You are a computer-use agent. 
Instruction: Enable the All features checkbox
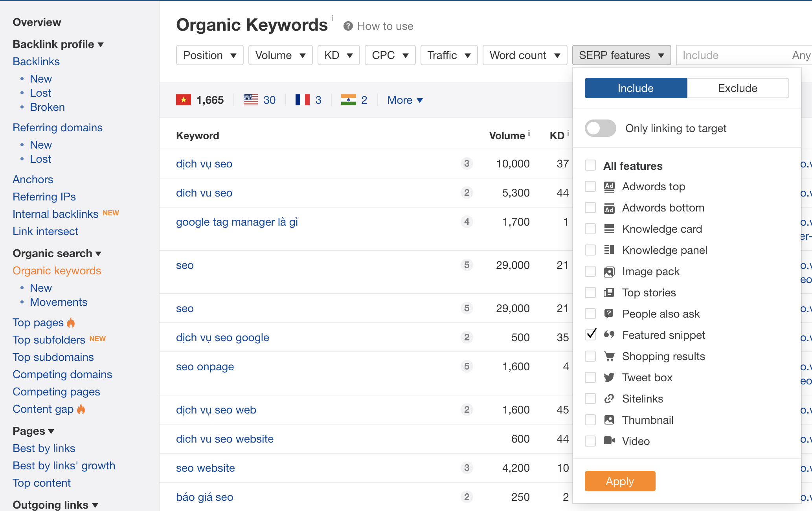591,165
